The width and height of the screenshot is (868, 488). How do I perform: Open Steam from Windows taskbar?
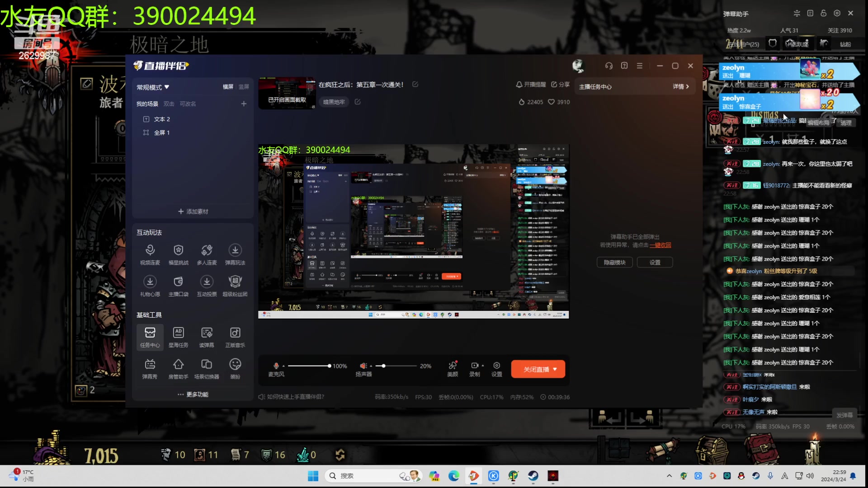(x=533, y=476)
